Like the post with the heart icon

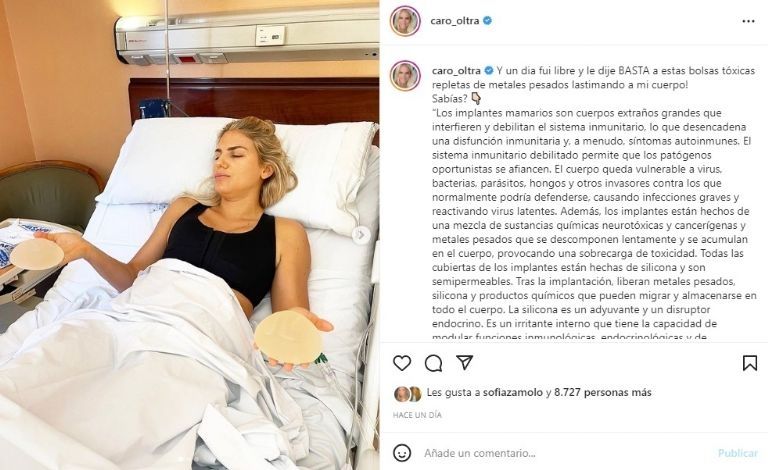tap(402, 363)
